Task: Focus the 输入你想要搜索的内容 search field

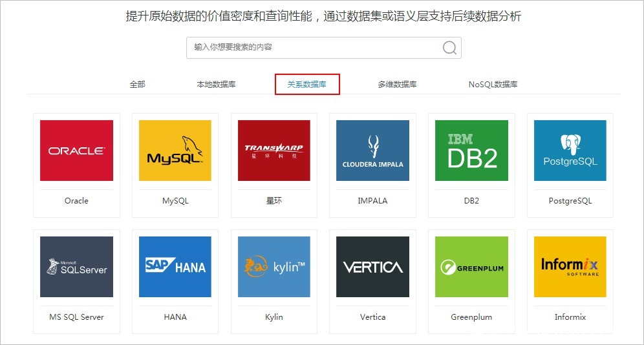Action: click(324, 48)
